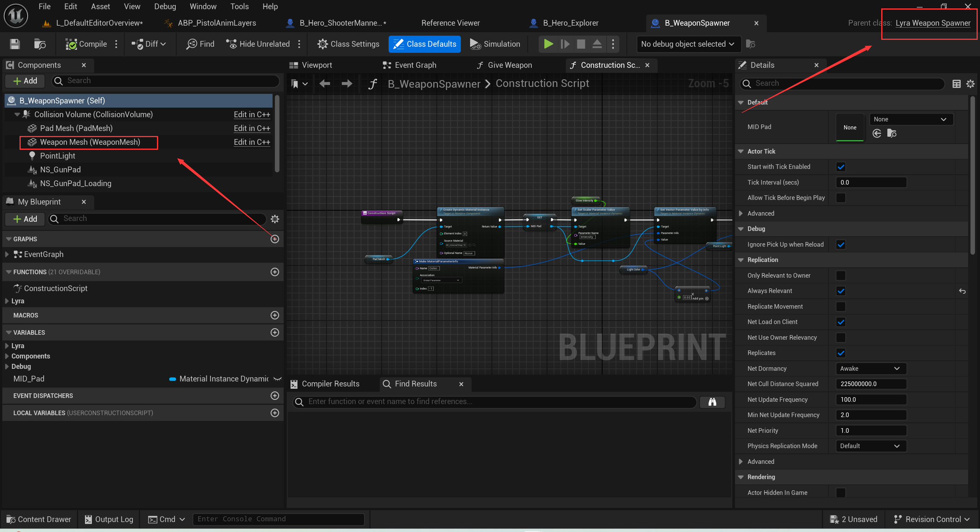Reset Always Relevant to default arrow
The height and width of the screenshot is (532, 980).
962,291
